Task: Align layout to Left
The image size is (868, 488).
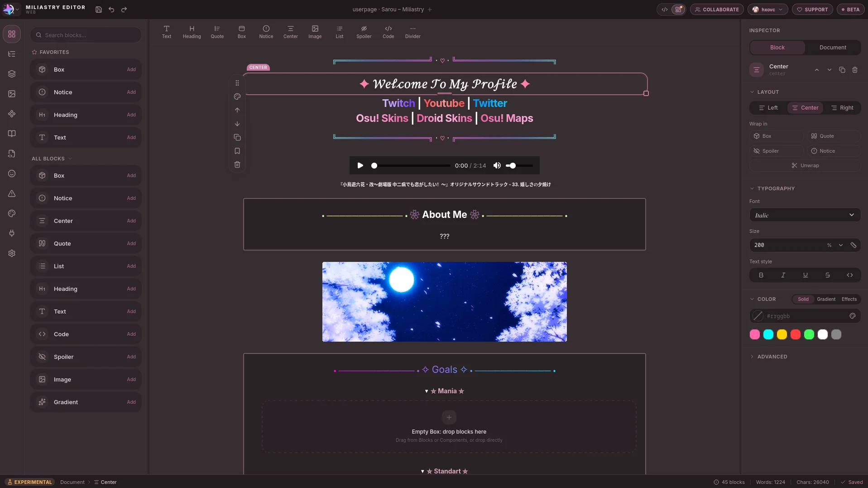Action: 768,108
